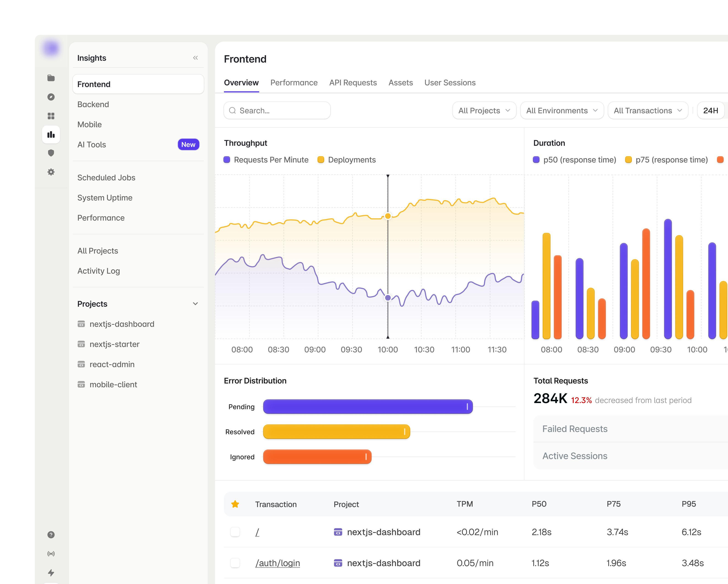Switch to the User Sessions tab
Screen dimensions: 728x584
click(x=450, y=83)
